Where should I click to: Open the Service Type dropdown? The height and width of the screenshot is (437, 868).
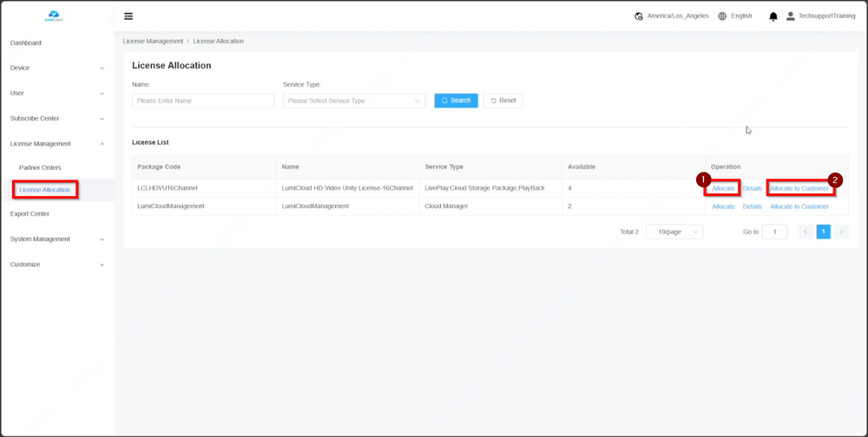coord(354,101)
